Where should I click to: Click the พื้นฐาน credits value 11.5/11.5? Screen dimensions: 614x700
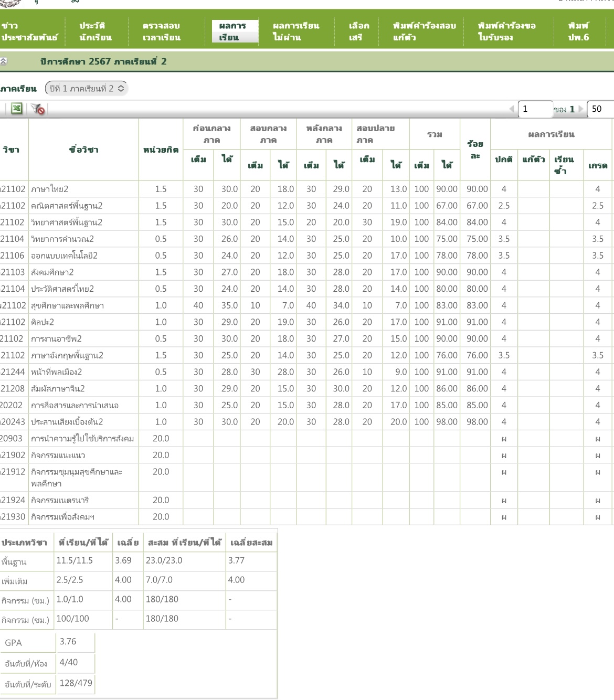(x=75, y=560)
